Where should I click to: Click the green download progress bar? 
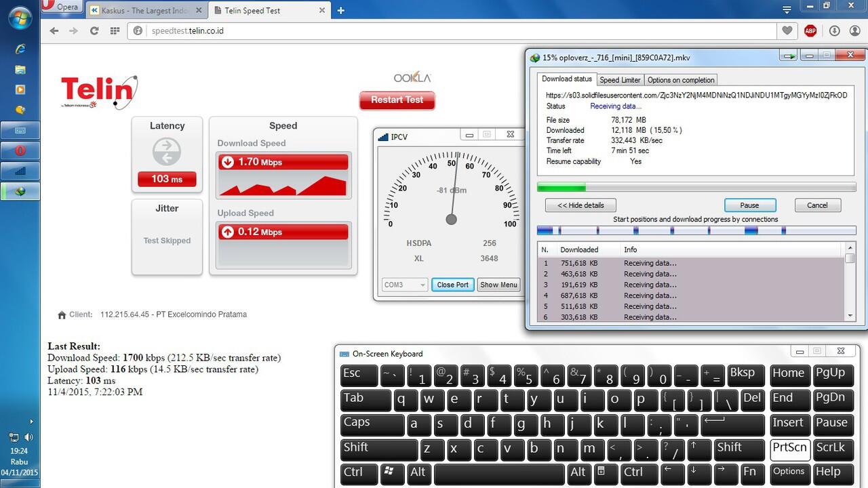tap(696, 188)
